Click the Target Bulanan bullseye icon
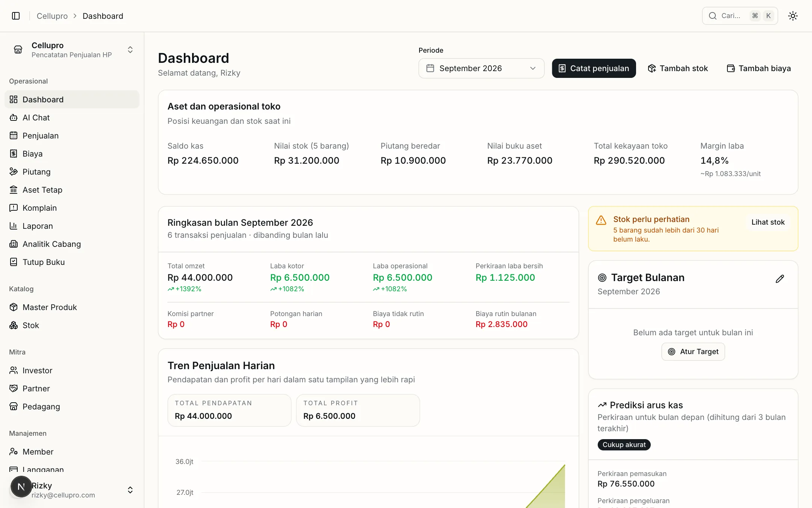This screenshot has width=812, height=508. tap(602, 278)
